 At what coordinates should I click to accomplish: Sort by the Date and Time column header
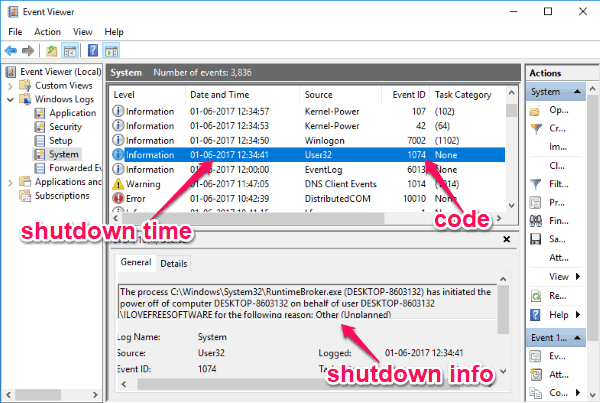coord(243,95)
